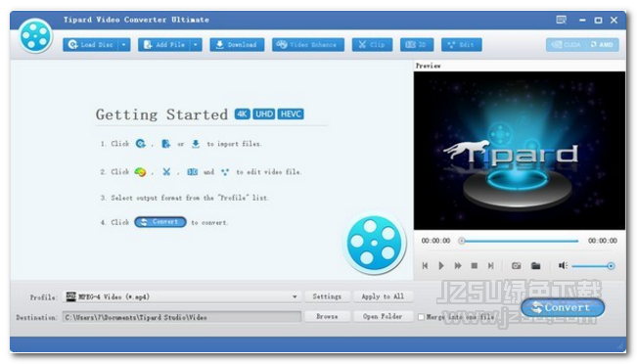Viewport: 637px width, 364px height.
Task: Skip to previous in preview
Action: point(425,266)
